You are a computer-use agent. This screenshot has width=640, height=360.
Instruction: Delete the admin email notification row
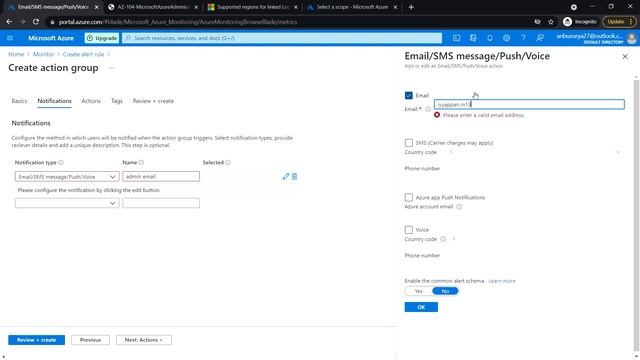point(294,176)
